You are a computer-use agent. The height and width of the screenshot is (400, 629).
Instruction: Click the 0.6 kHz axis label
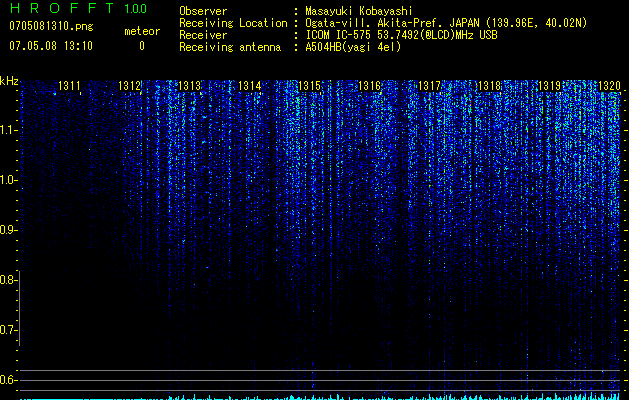click(x=7, y=380)
